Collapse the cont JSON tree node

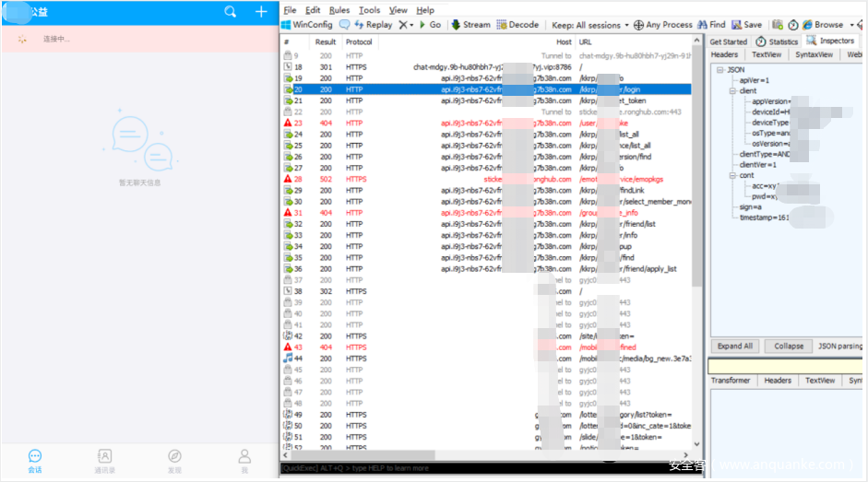point(731,175)
